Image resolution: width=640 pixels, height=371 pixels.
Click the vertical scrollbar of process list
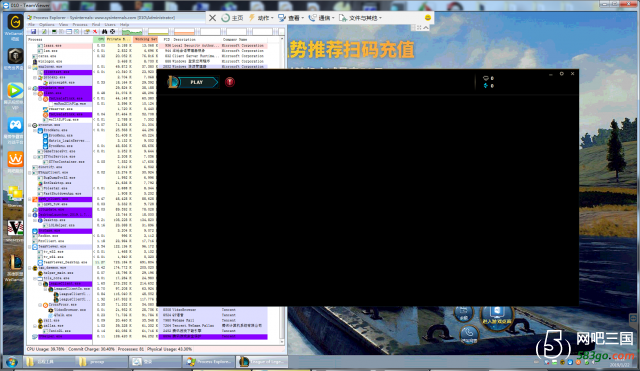coord(282,188)
